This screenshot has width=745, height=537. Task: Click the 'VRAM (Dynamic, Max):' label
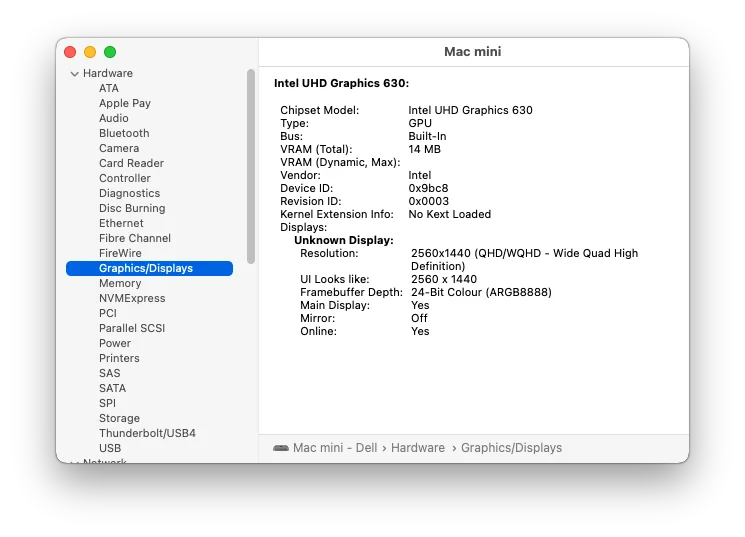(x=340, y=162)
